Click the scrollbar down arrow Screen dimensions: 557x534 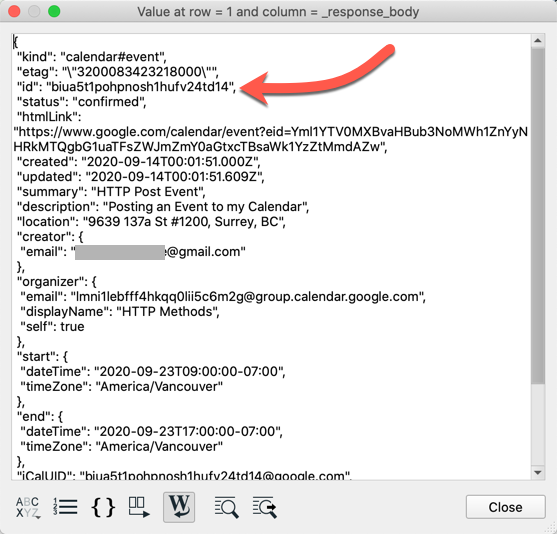pos(538,473)
